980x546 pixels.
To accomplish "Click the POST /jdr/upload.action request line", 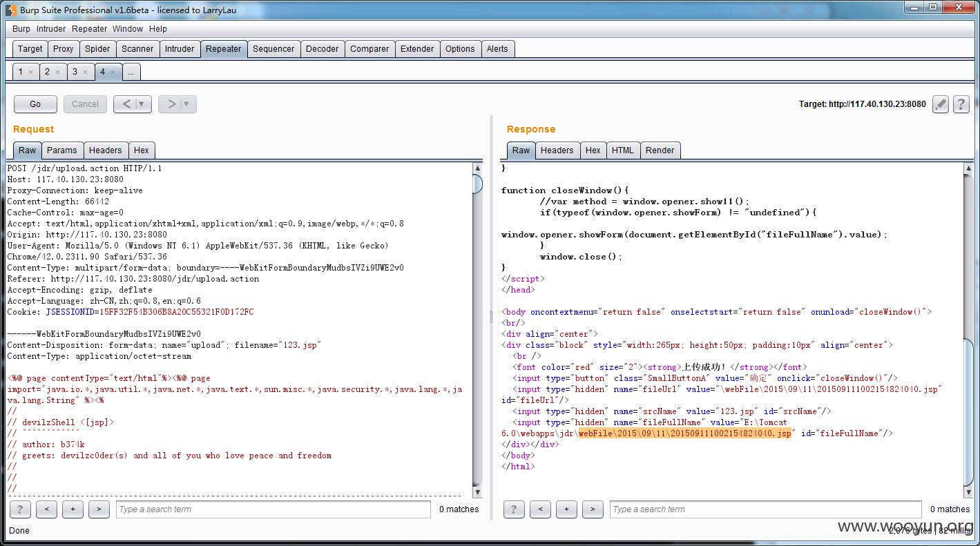I will point(84,168).
